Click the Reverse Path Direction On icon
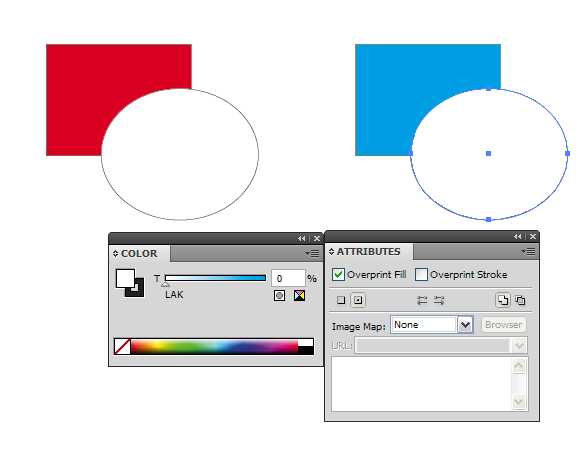This screenshot has width=586, height=467. [x=439, y=300]
